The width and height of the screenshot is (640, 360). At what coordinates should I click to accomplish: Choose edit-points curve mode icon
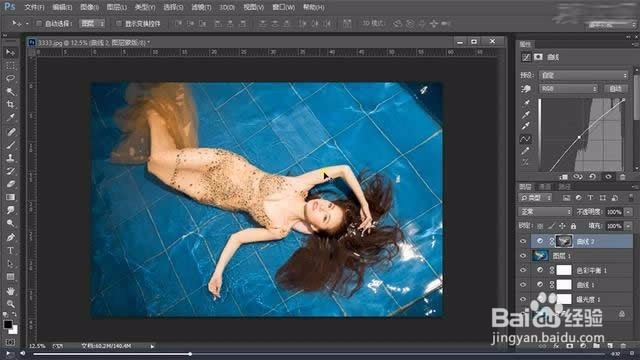(525, 139)
